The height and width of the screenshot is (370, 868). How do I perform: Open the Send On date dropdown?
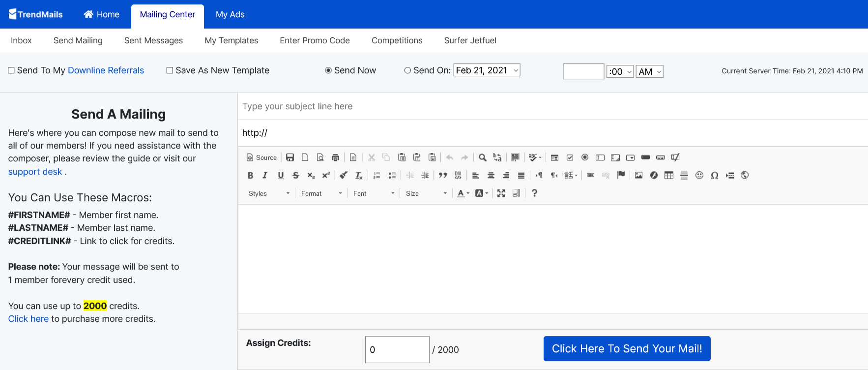tap(487, 70)
